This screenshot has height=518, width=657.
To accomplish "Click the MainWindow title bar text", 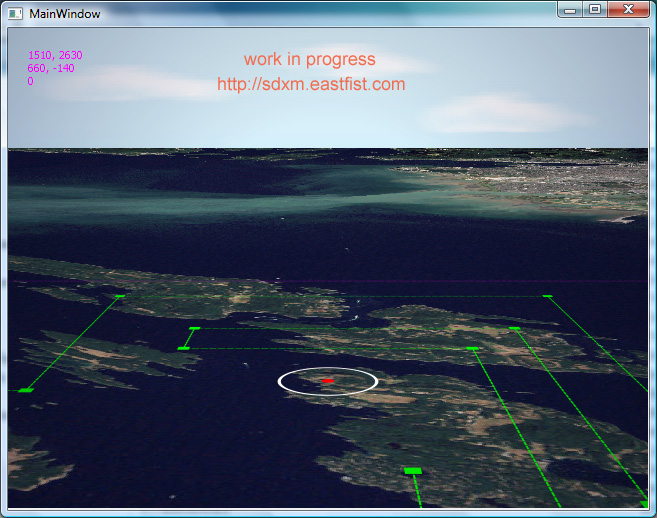I will pyautogui.click(x=64, y=13).
